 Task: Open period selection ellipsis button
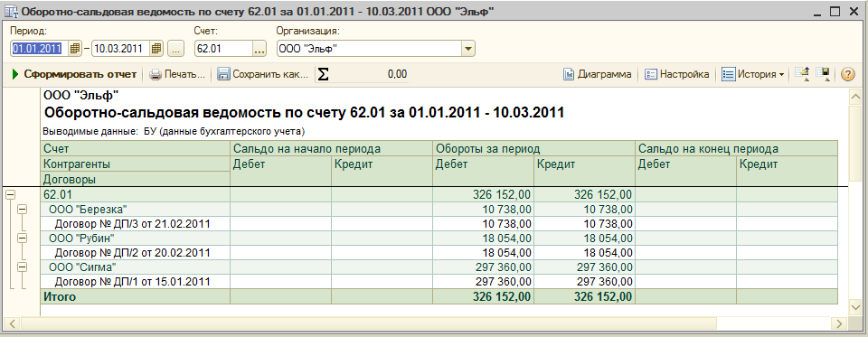(175, 49)
